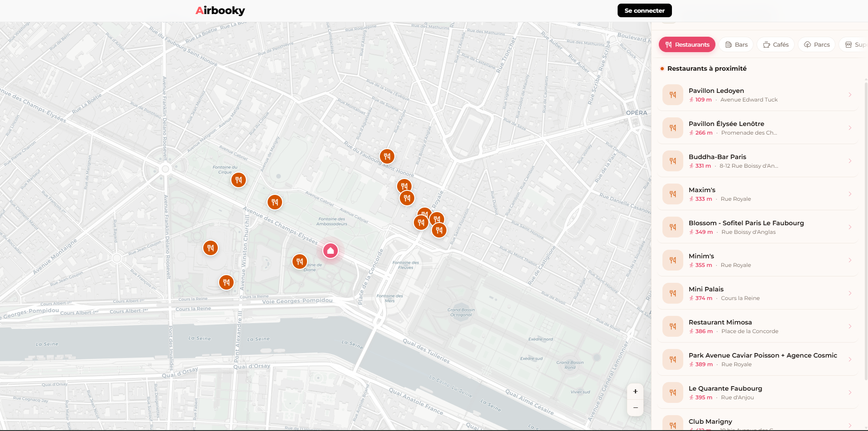Expand Minim's row using its chevron
868x431 pixels.
850,260
